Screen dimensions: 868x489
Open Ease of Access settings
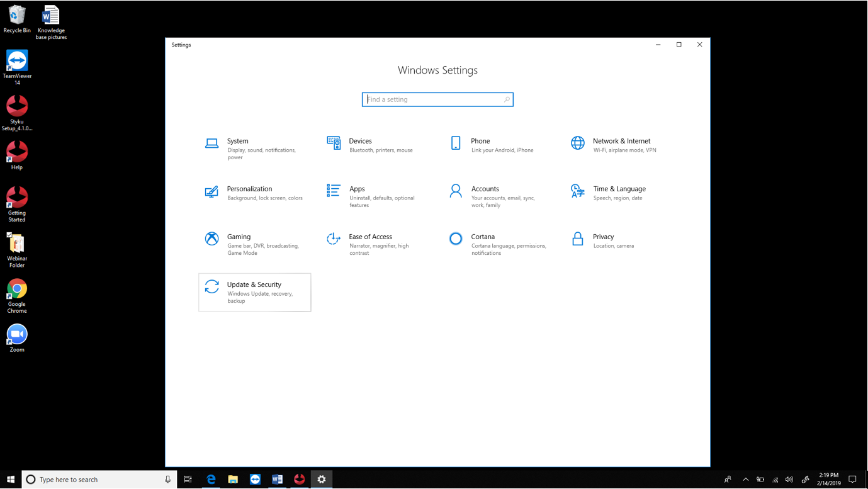[370, 237]
